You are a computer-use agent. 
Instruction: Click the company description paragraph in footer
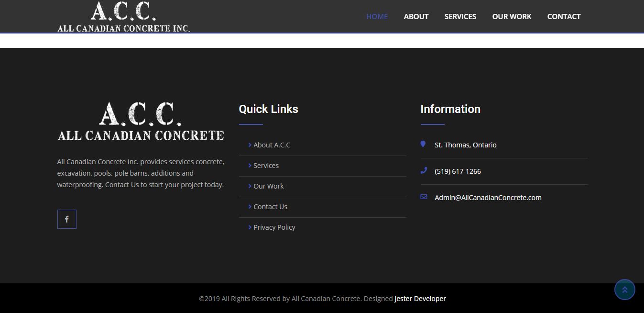141,173
